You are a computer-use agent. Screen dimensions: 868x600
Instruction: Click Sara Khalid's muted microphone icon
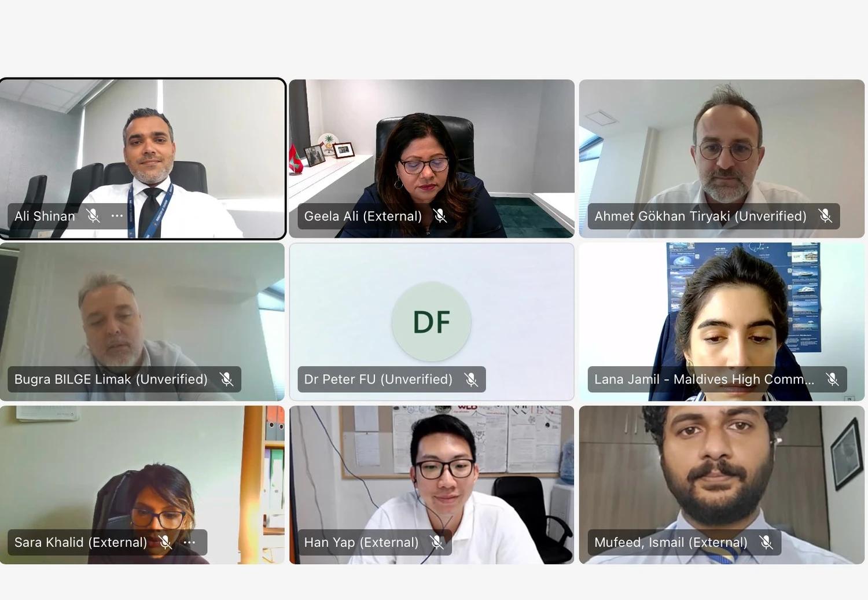[165, 542]
